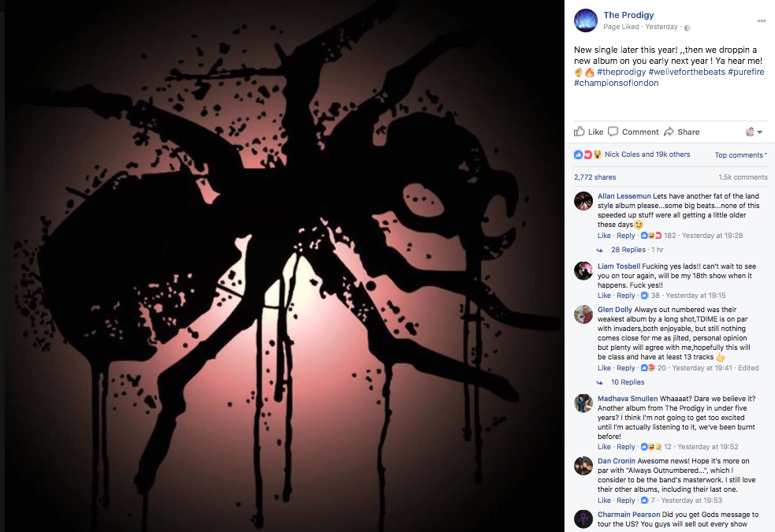
Task: Click Allan Lessemun's avatar picture
Action: [x=583, y=201]
